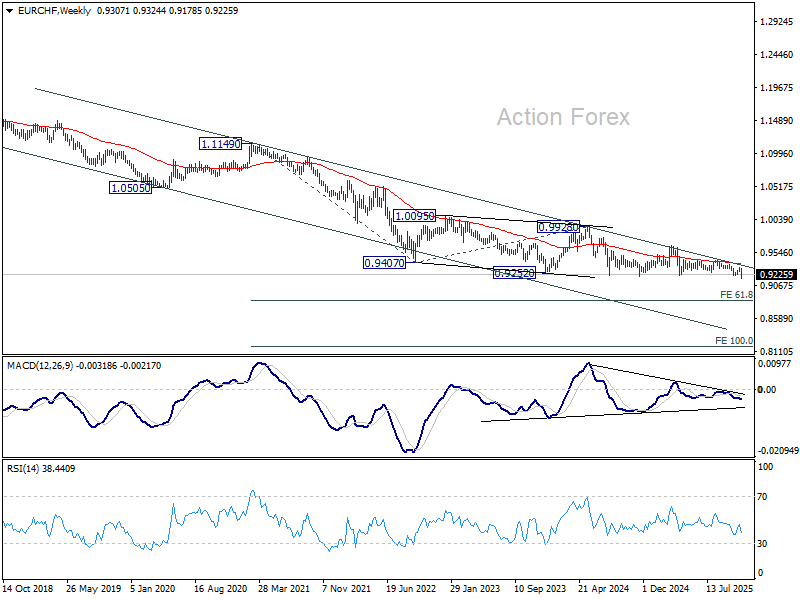Click the Action Forex watermark
Image resolution: width=800 pixels, height=600 pixels.
click(x=563, y=117)
